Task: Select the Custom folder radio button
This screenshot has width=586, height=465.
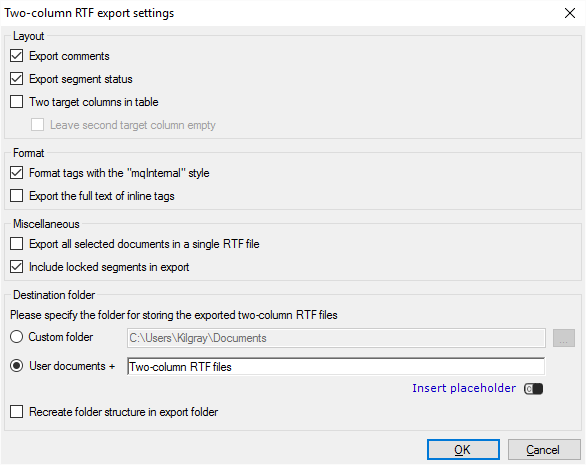Action: click(16, 337)
